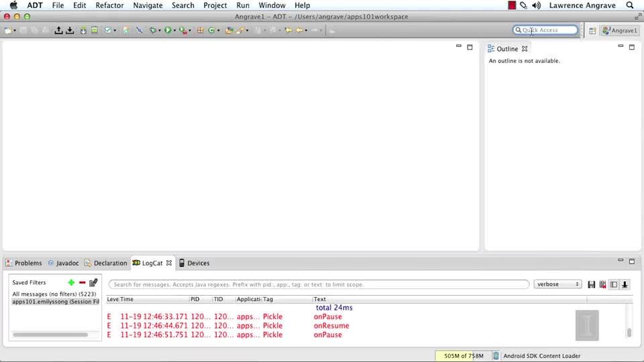Select All messages (no filters) filter
The height and width of the screenshot is (362, 644).
54,294
